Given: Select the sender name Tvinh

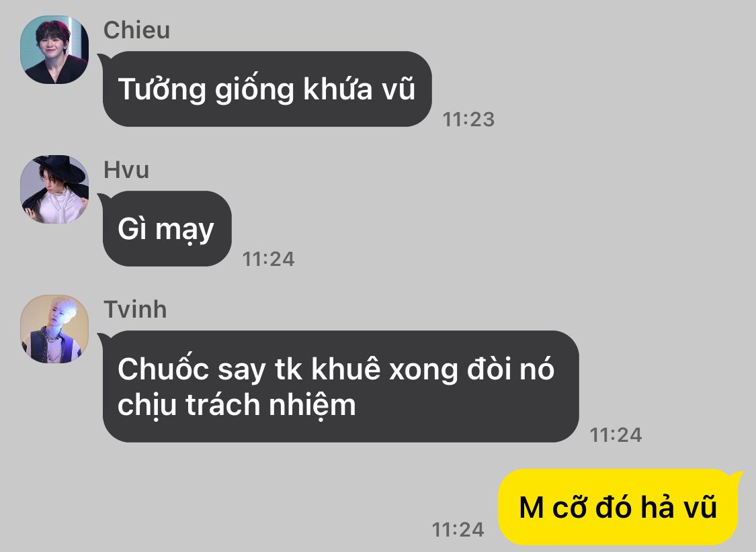Looking at the screenshot, I should point(136,309).
